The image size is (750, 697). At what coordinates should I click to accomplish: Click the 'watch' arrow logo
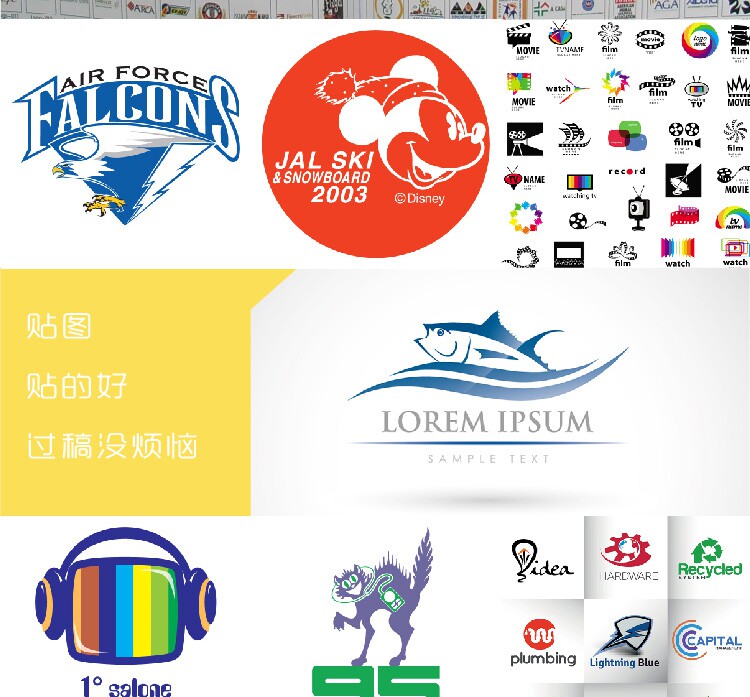tap(567, 89)
